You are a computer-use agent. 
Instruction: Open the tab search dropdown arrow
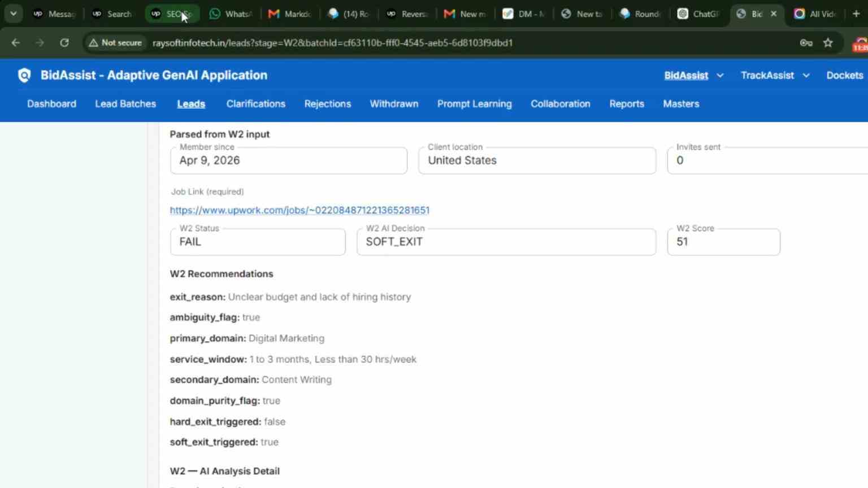(13, 14)
